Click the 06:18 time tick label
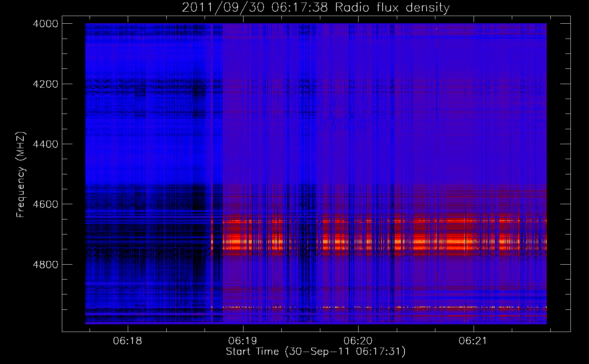This screenshot has height=364, width=589. point(127,341)
